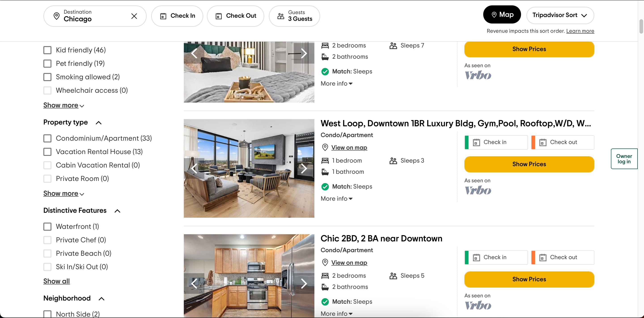Select the Destination Chicago input field
The width and height of the screenshot is (644, 318).
pyautogui.click(x=90, y=16)
